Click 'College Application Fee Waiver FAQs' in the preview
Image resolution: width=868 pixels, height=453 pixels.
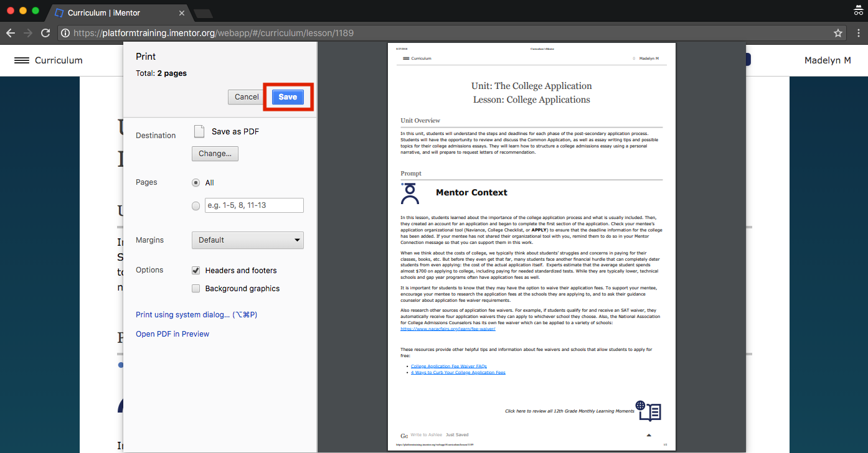[x=449, y=367]
